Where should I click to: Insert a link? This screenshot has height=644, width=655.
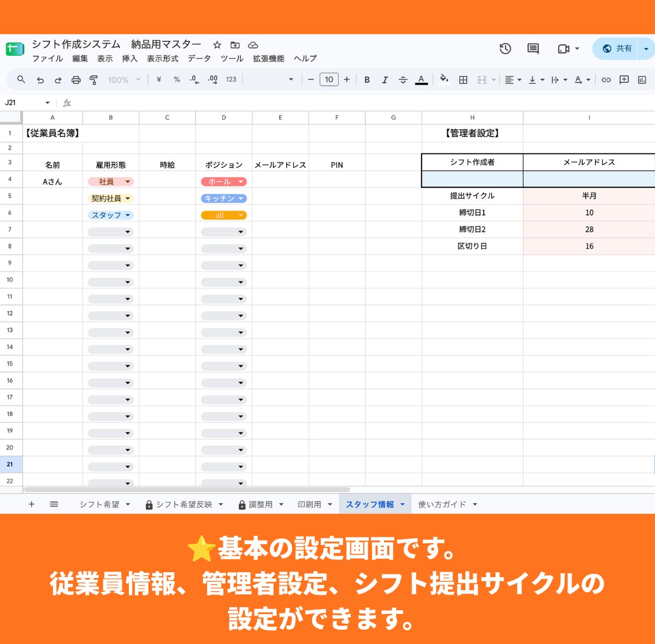606,79
